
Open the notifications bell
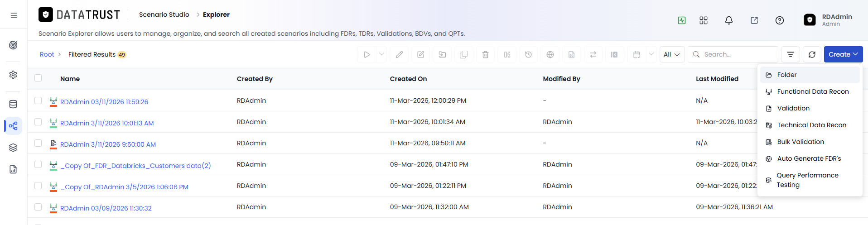coord(729,20)
